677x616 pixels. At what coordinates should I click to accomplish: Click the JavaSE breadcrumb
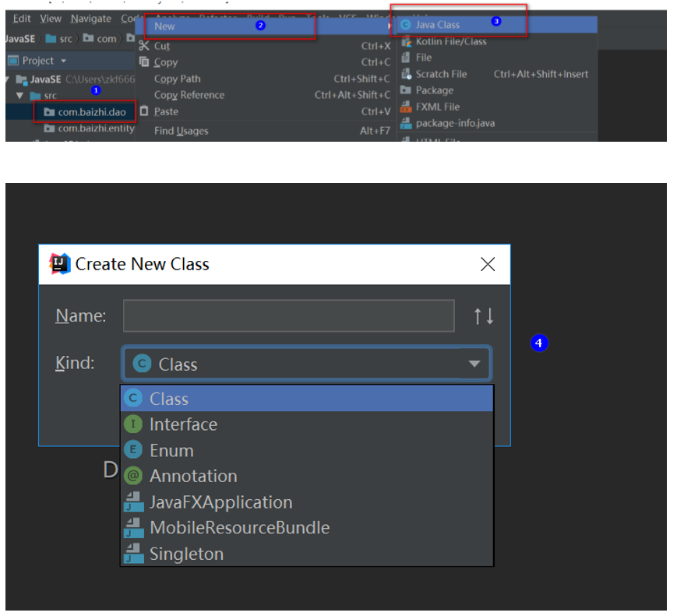coord(20,39)
